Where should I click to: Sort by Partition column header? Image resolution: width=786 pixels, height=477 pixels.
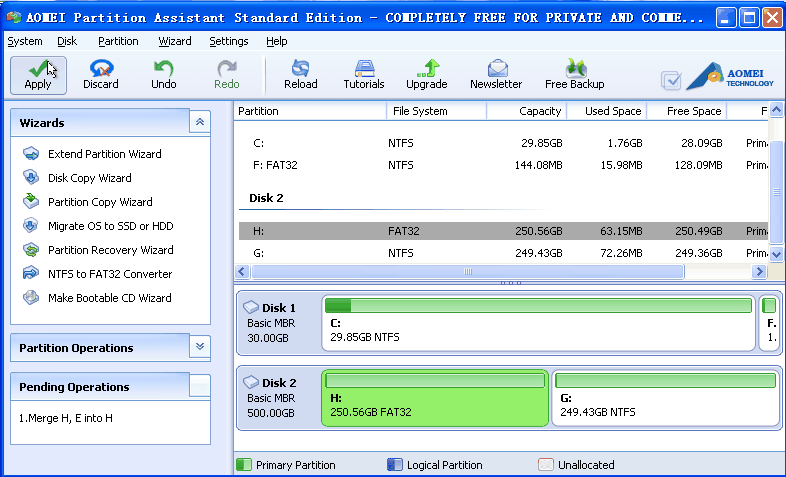pos(310,111)
